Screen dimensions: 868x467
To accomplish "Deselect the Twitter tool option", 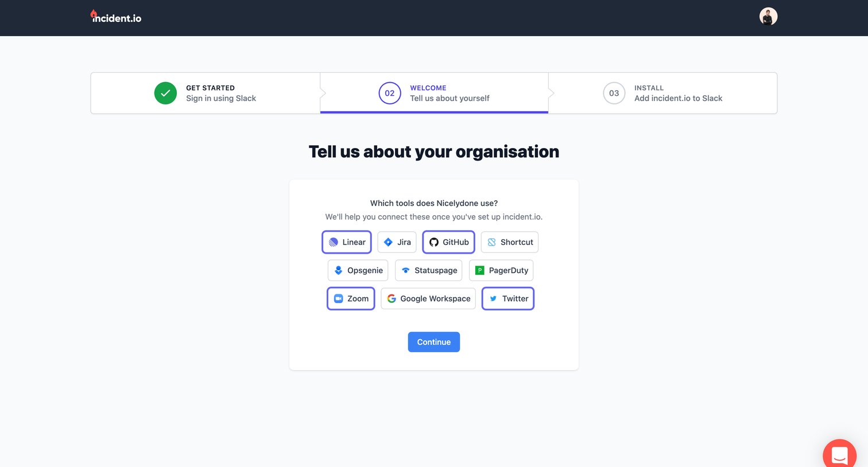I will 508,298.
